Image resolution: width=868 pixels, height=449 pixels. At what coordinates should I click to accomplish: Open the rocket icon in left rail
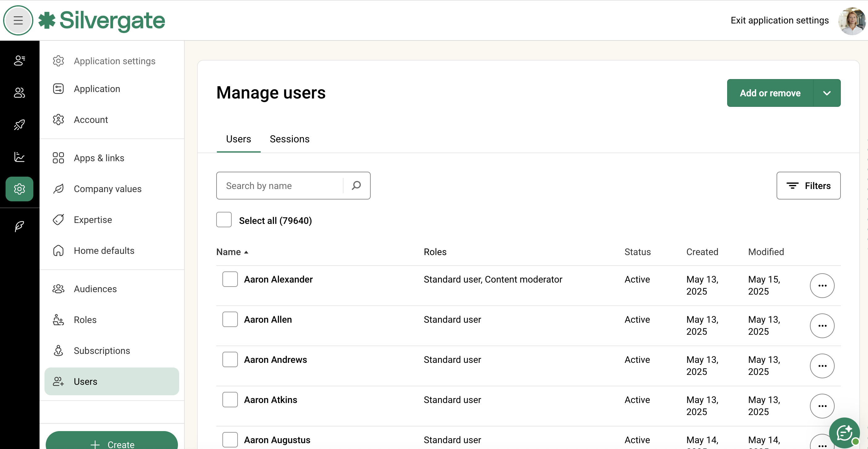click(x=19, y=125)
